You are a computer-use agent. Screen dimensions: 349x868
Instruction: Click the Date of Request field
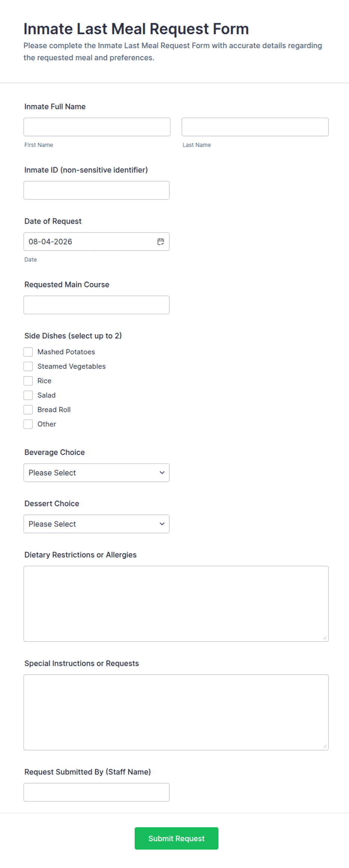pos(96,242)
